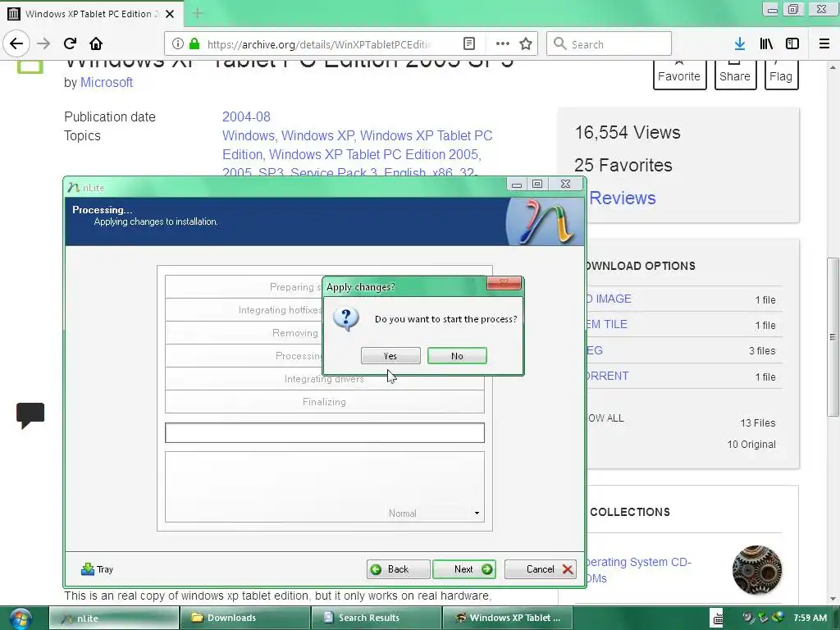The width and height of the screenshot is (840, 630).
Task: Click the nLite progress bar field
Action: [x=325, y=433]
